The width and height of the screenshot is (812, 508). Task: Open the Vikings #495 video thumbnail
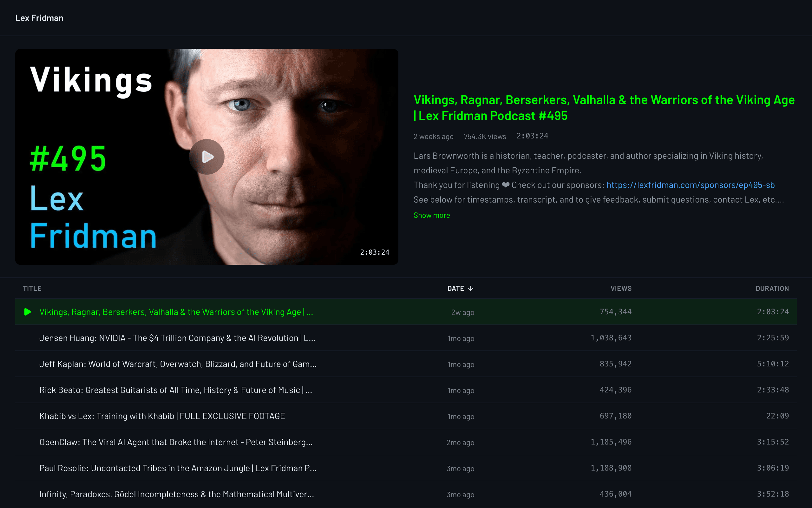click(207, 157)
